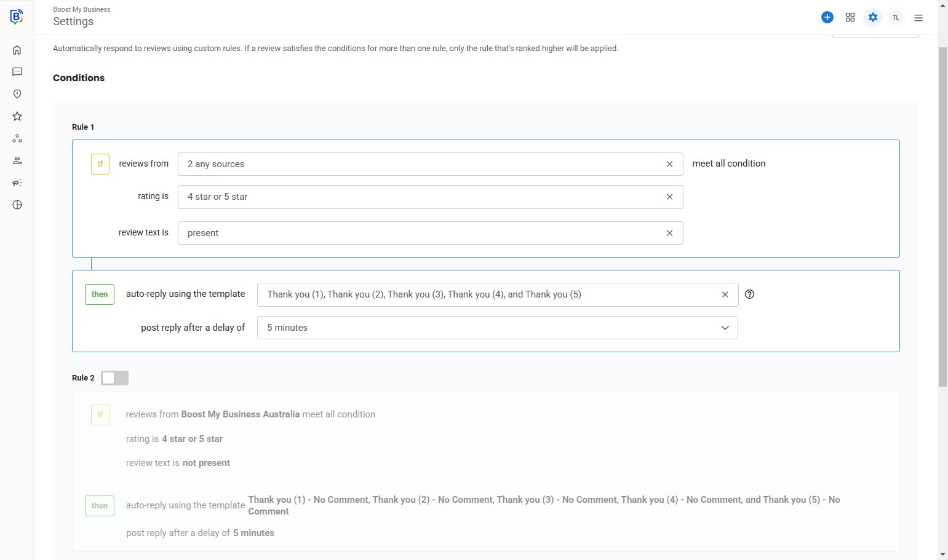The width and height of the screenshot is (948, 560).
Task: Click the vertical page scrollbar
Action: (942, 215)
